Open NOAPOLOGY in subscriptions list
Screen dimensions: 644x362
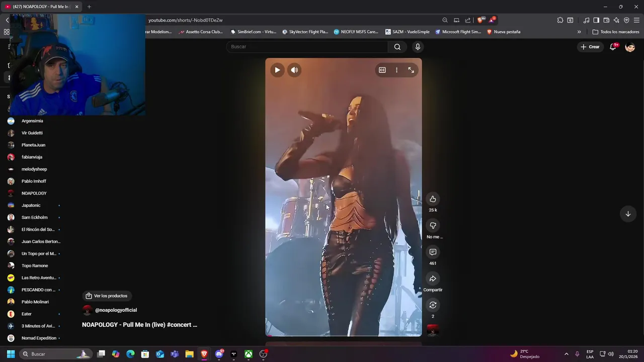(33, 193)
